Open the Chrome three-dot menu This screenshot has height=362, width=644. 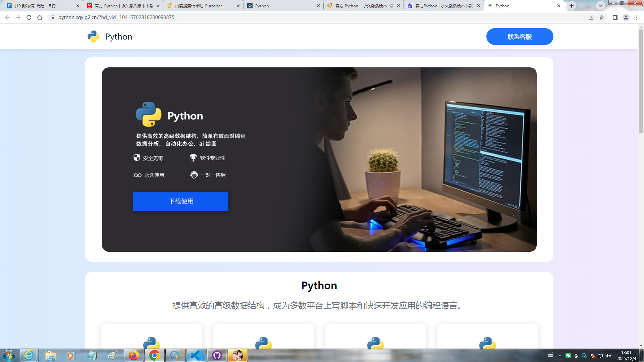tap(637, 17)
